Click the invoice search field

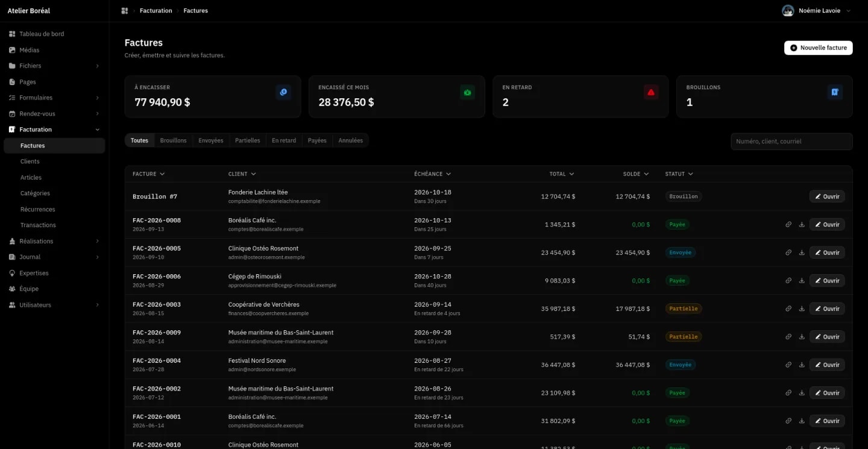(791, 141)
